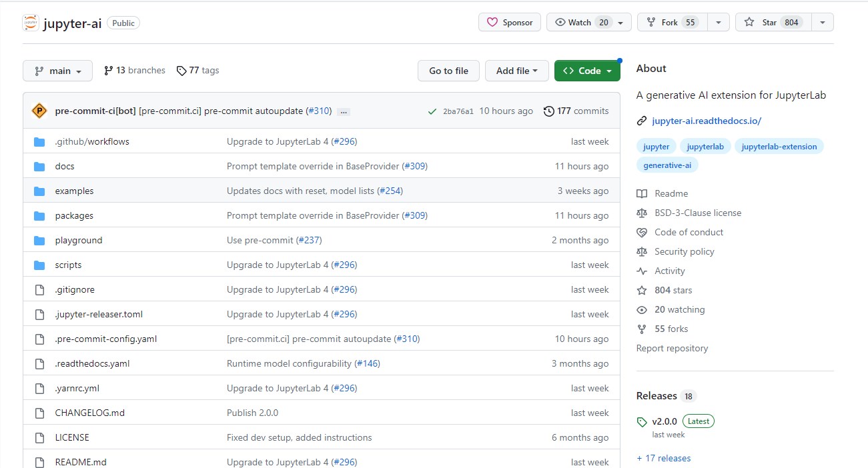Click the .pre-commit-config.yaml file icon
The image size is (868, 468).
(39, 339)
